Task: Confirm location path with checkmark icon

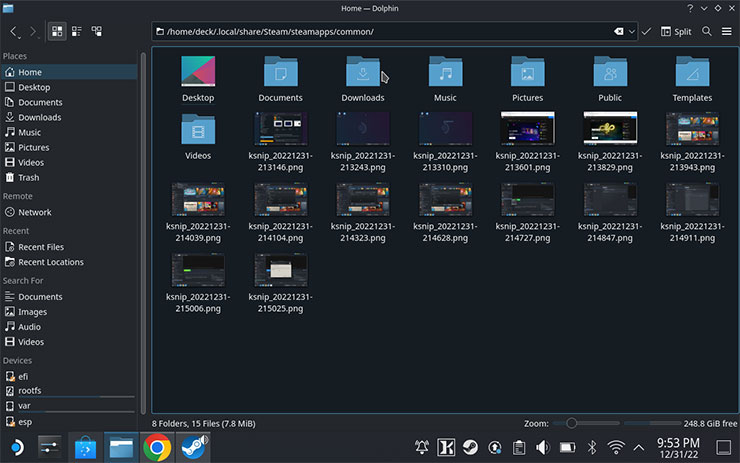Action: 646,32
